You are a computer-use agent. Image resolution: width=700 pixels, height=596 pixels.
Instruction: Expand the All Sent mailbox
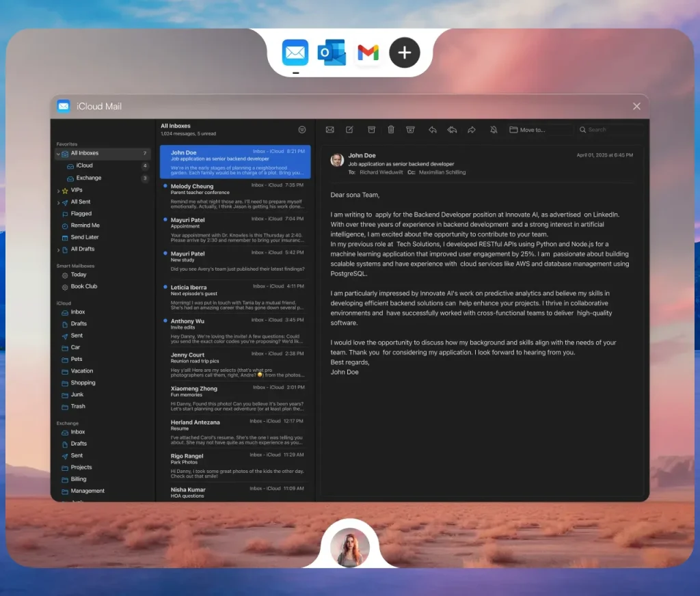tap(58, 202)
